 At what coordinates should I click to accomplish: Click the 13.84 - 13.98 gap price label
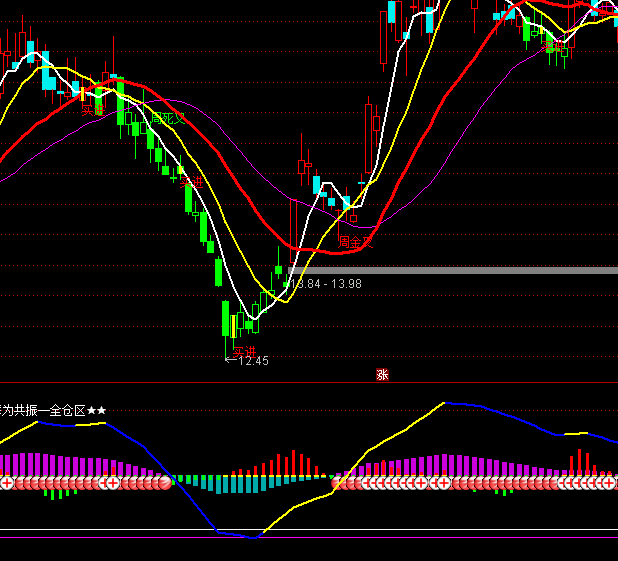[x=326, y=284]
